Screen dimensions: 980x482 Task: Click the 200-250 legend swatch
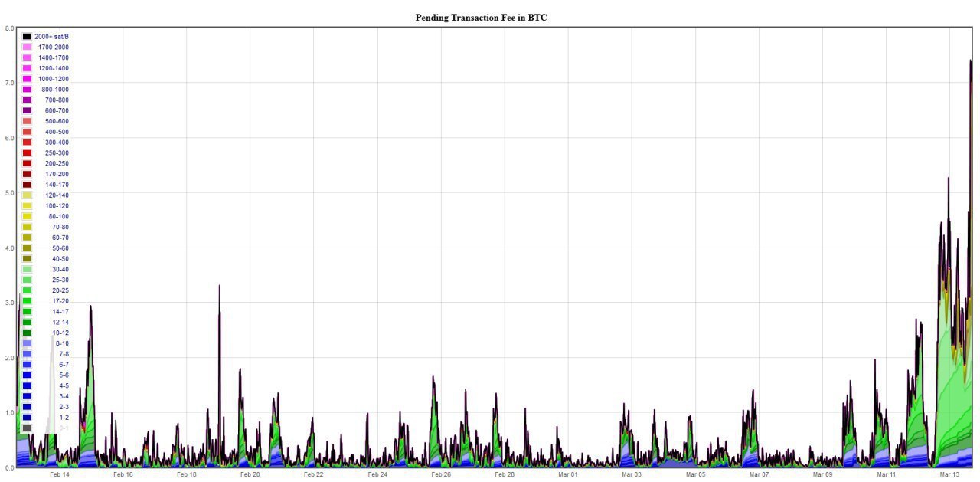coord(27,164)
